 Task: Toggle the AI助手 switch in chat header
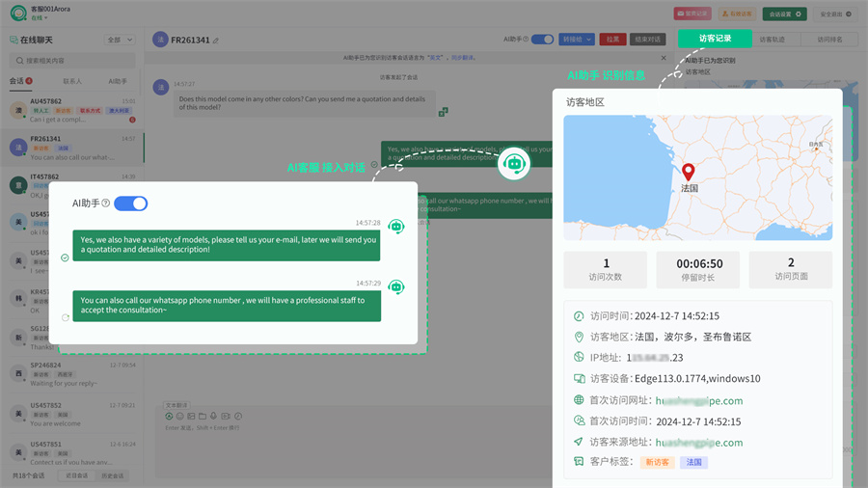(x=542, y=40)
